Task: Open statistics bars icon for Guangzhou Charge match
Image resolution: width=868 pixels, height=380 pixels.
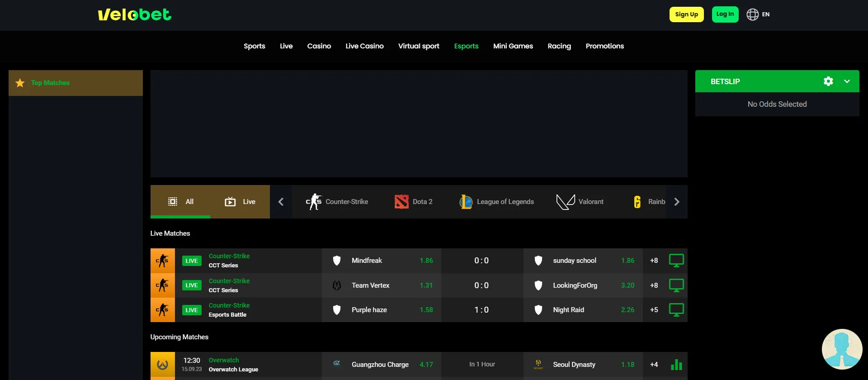Action: click(x=676, y=365)
